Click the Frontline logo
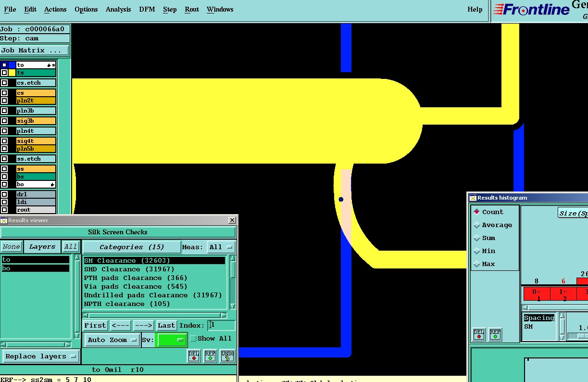 pyautogui.click(x=531, y=10)
